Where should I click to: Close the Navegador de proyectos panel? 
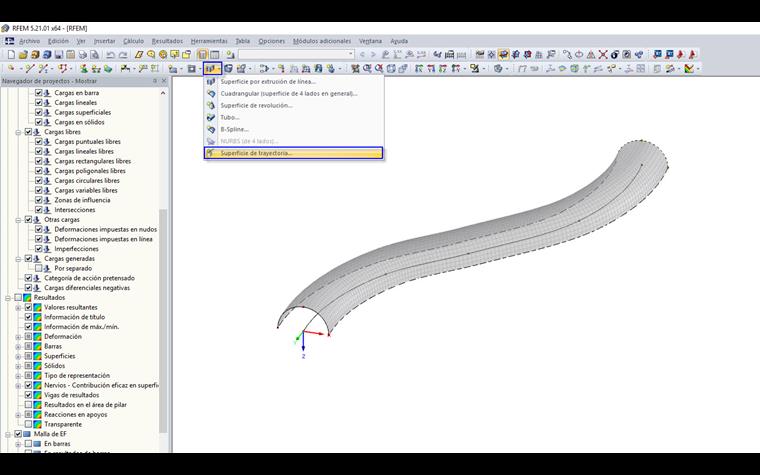pos(164,81)
